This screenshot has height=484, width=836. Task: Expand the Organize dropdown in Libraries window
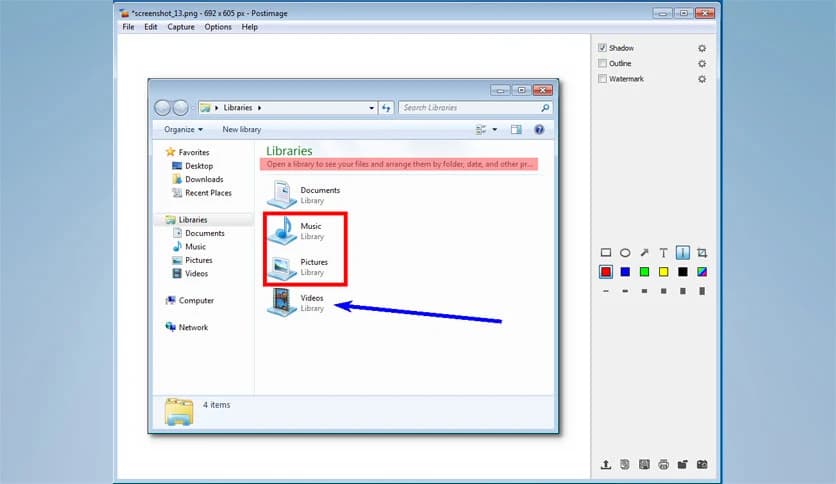(x=183, y=130)
